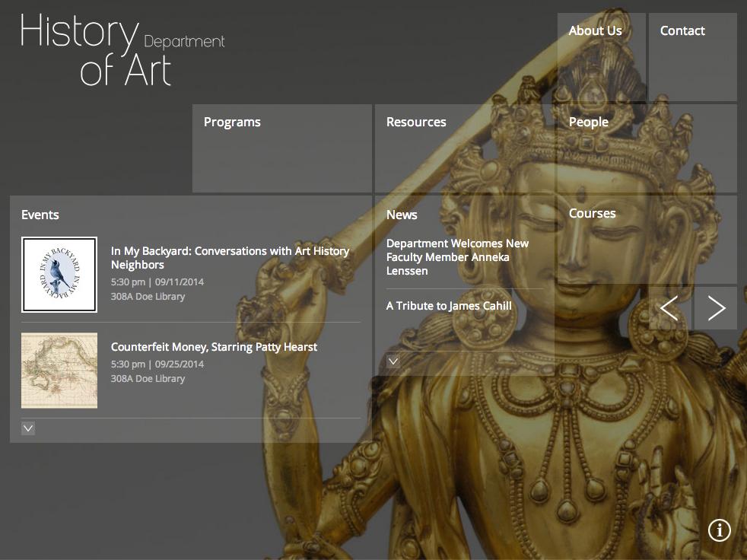Click the info icon in the bottom corner
This screenshot has height=560, width=747.
[719, 530]
